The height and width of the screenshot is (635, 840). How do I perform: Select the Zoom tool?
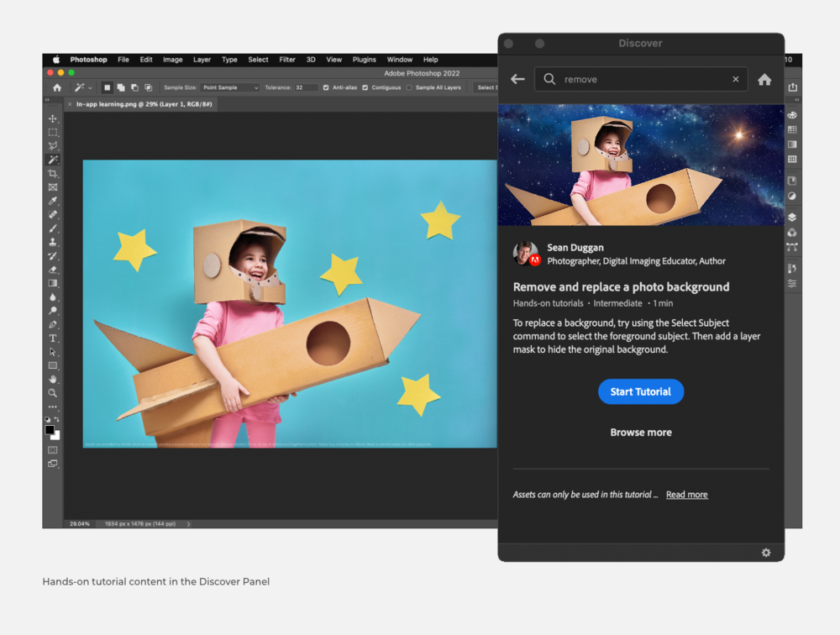coord(52,393)
